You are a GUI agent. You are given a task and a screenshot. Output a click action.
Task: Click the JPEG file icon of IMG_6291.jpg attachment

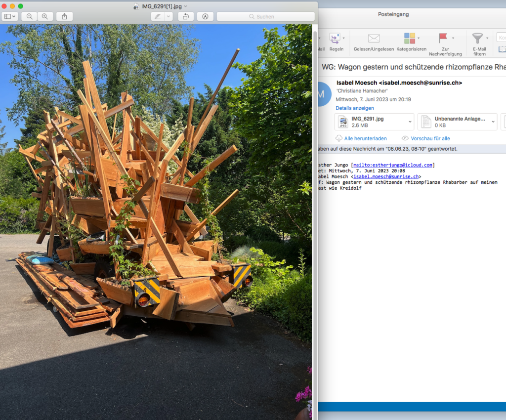click(x=343, y=122)
